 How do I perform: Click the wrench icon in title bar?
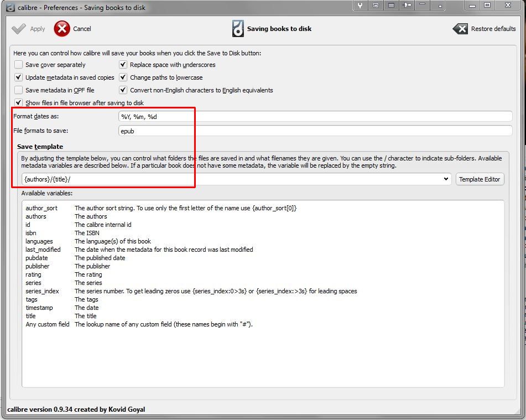coord(360,5)
